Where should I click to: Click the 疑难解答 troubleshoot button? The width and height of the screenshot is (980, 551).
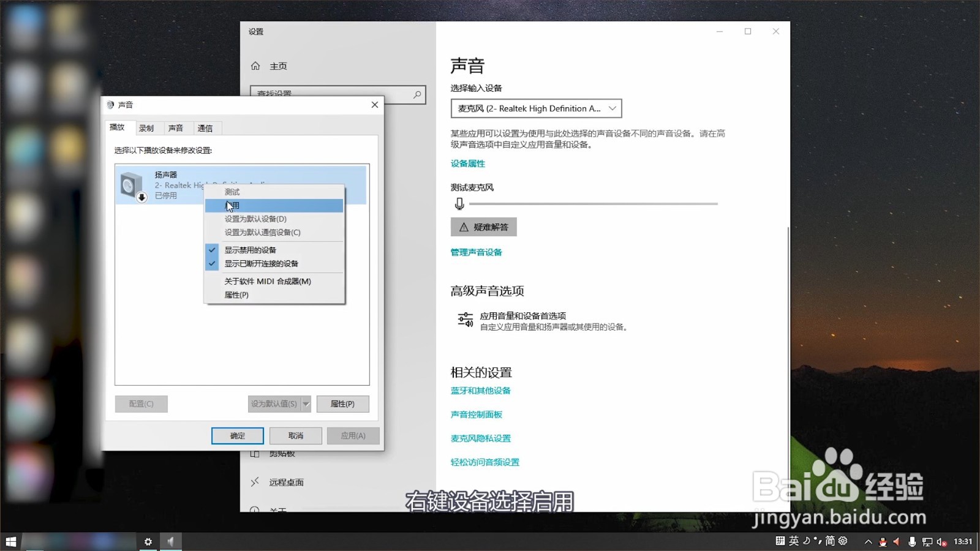click(x=484, y=227)
